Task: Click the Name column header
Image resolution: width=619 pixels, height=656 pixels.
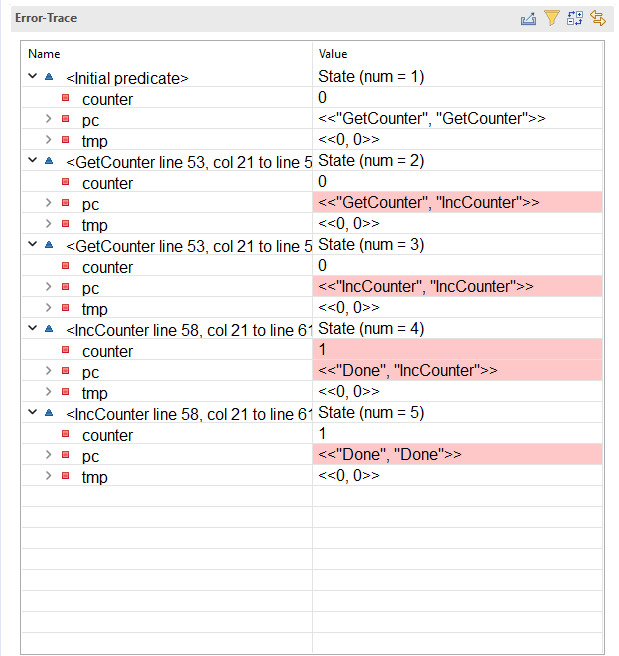Action: tap(44, 54)
